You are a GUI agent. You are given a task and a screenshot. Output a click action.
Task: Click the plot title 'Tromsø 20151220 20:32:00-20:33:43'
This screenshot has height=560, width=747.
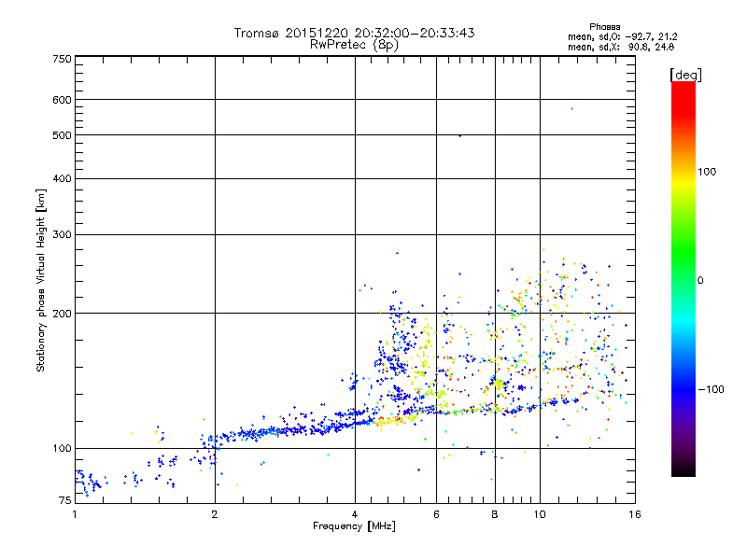354,33
